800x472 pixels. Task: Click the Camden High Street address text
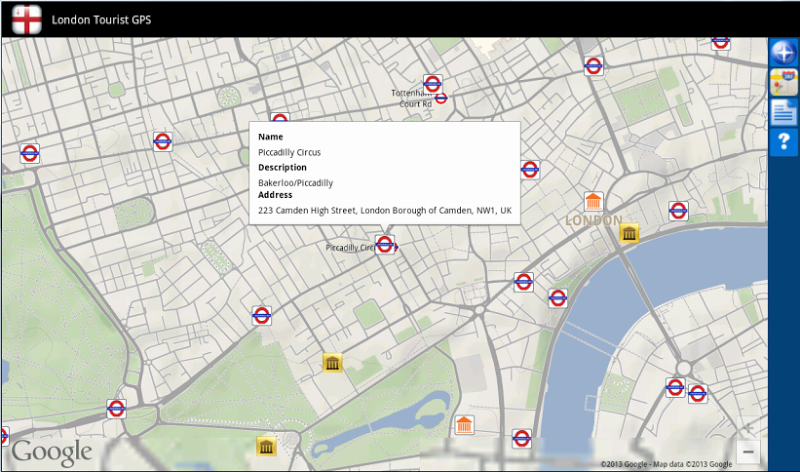[x=384, y=211]
